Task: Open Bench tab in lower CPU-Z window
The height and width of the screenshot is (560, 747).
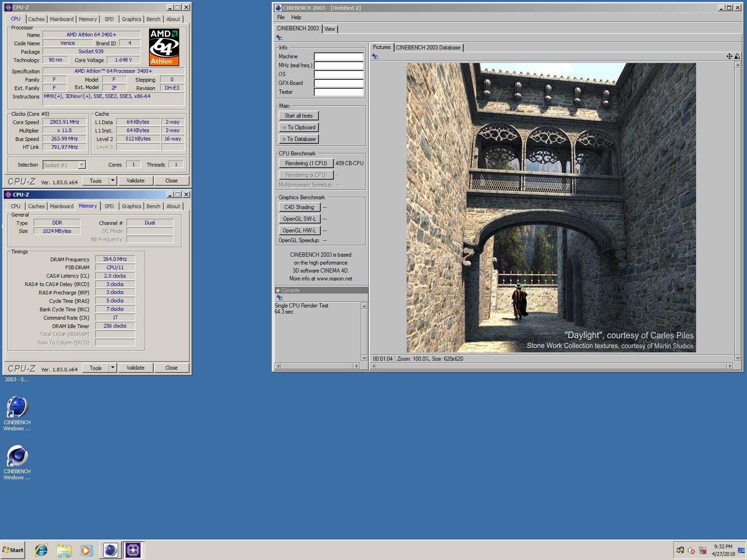Action: 153,206
